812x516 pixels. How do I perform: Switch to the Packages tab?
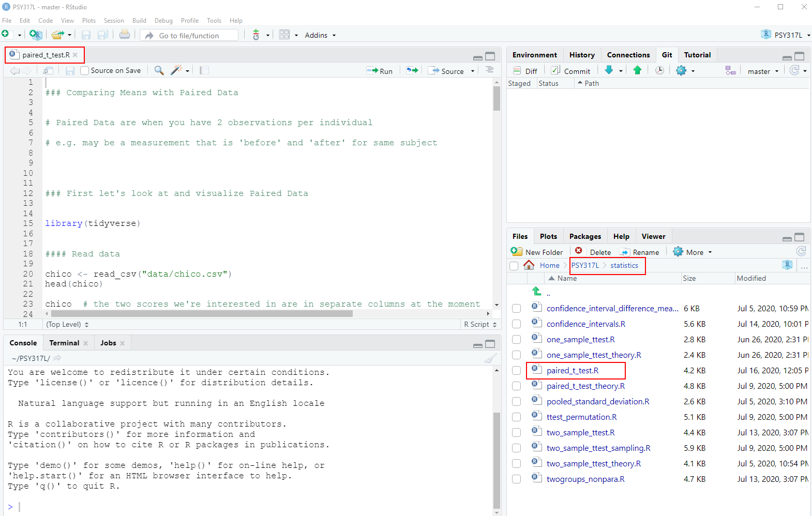pos(585,236)
